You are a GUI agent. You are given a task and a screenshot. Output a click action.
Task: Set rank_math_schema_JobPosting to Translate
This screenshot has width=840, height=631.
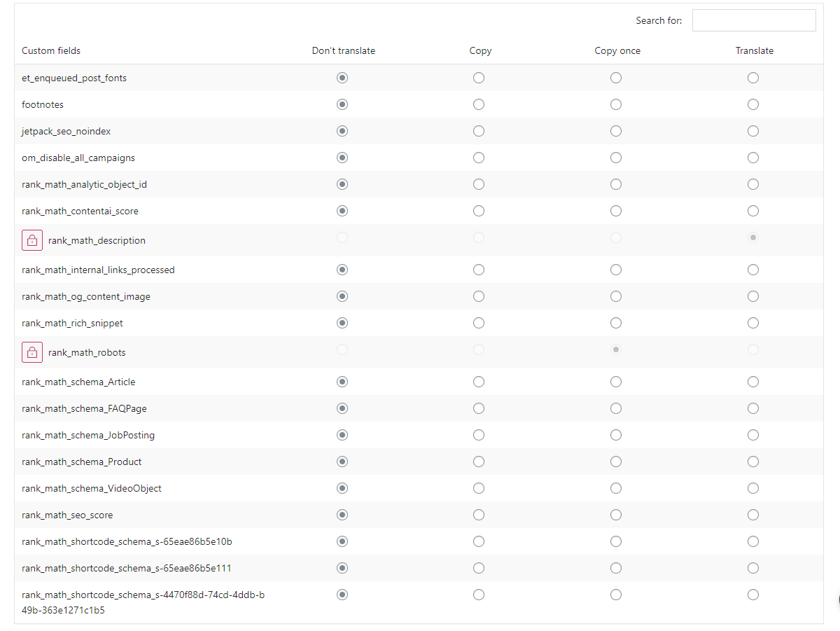pos(753,435)
